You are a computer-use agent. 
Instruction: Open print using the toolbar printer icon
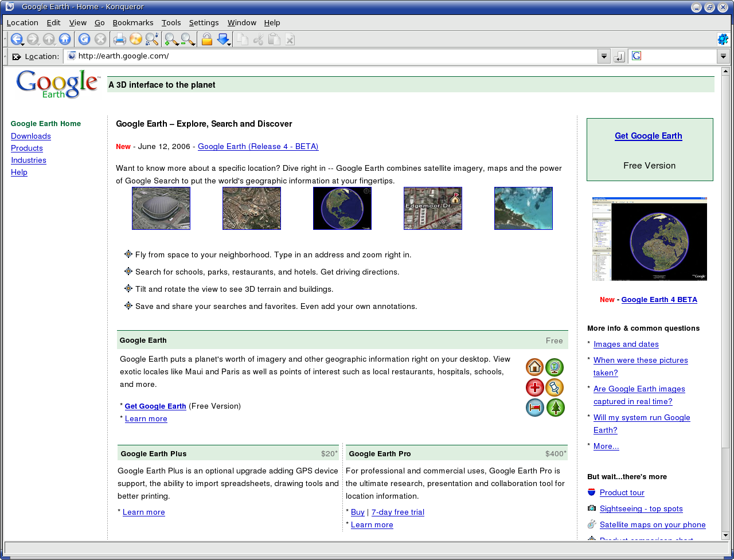(x=120, y=39)
